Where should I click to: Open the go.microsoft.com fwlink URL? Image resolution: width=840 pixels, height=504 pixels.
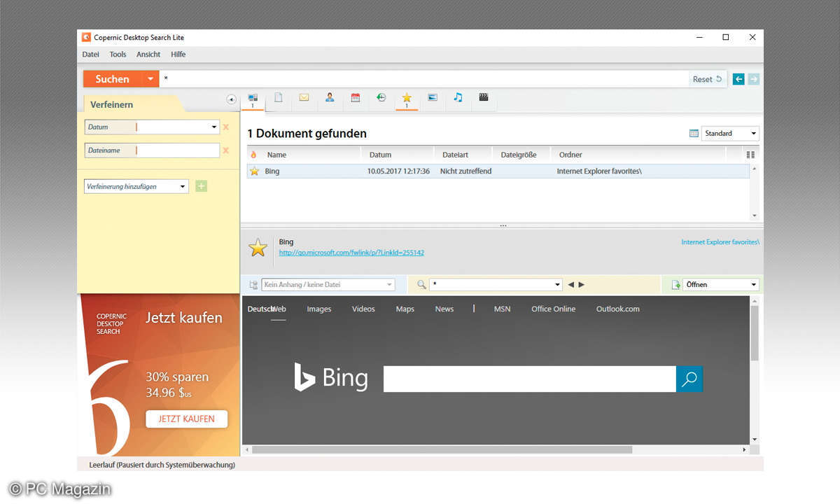351,253
